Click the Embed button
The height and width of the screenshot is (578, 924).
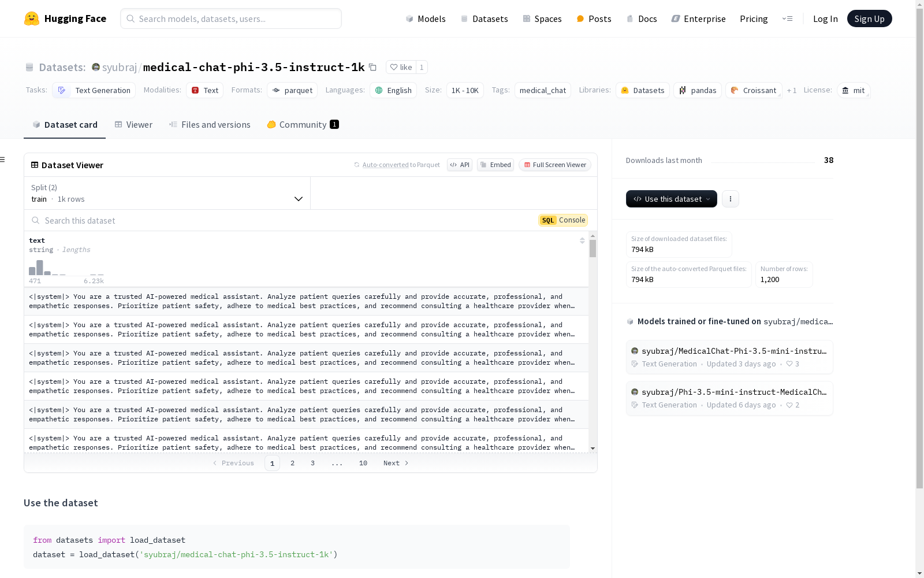(x=495, y=165)
